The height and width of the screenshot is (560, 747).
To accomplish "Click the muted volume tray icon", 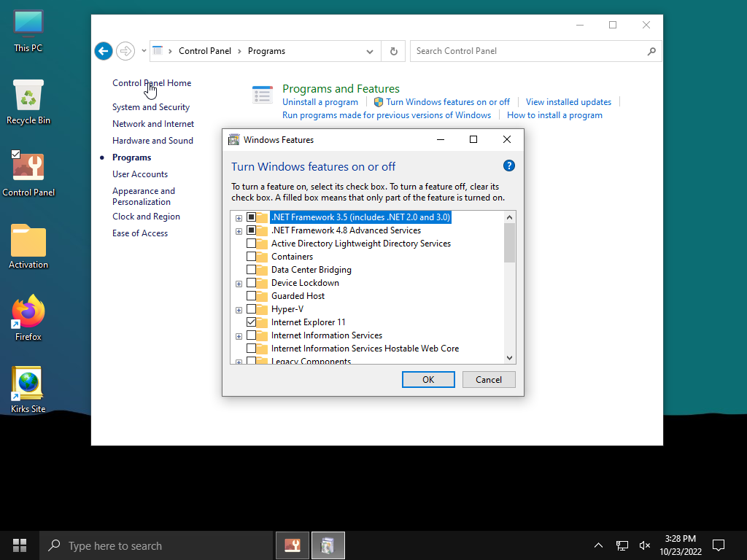I will 645,545.
